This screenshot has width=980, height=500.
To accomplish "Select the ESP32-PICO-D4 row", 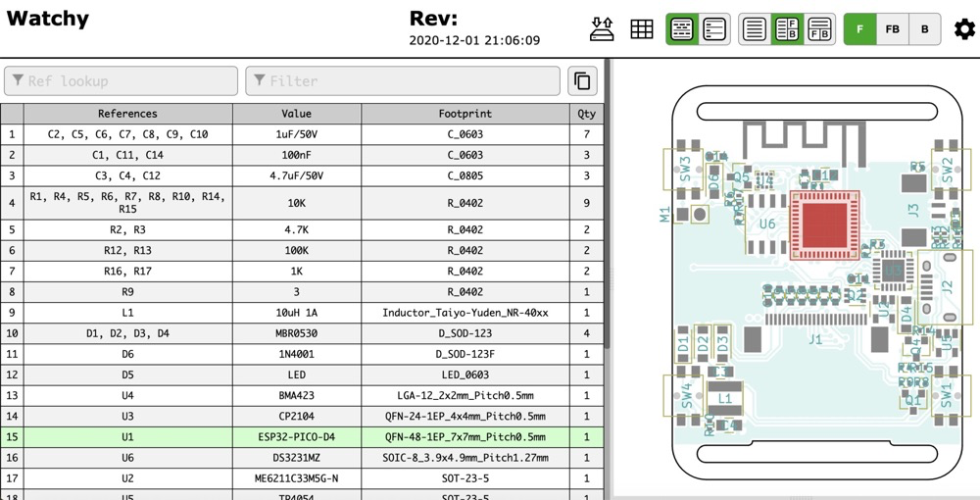I will pyautogui.click(x=296, y=437).
